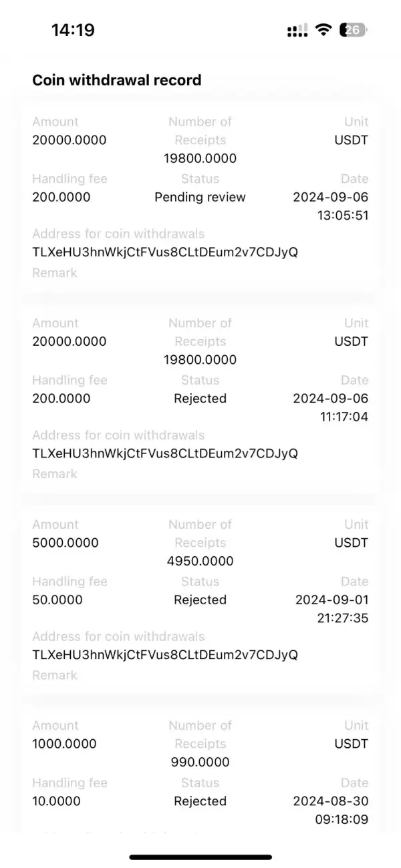Viewport: 401px width, 868px height.
Task: Select the withdrawal address in the pending record
Action: [165, 252]
